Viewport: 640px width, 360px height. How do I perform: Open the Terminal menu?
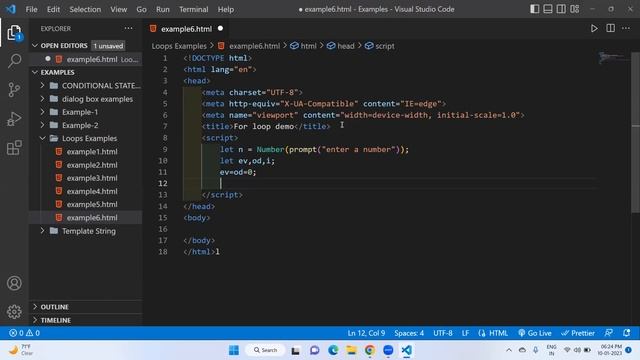pyautogui.click(x=193, y=9)
